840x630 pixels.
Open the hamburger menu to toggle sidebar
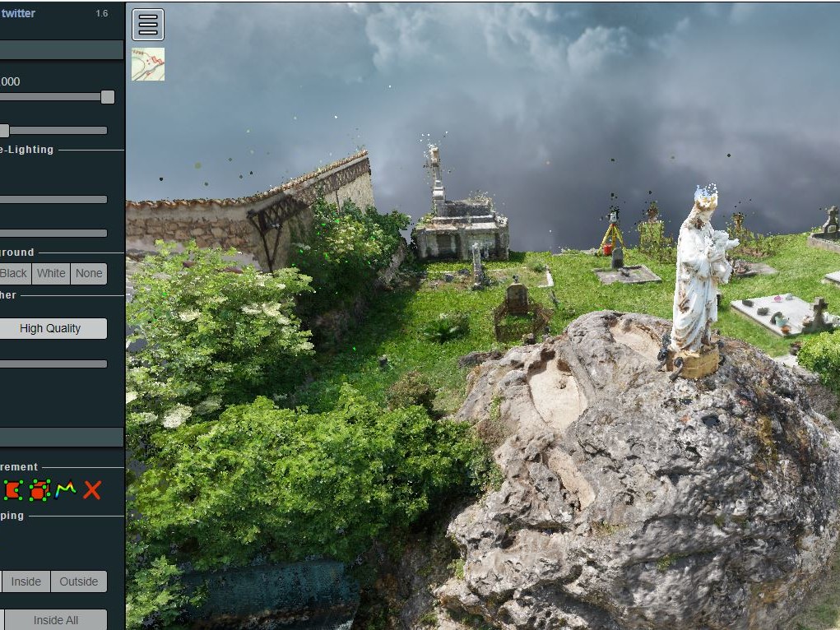pos(148,25)
